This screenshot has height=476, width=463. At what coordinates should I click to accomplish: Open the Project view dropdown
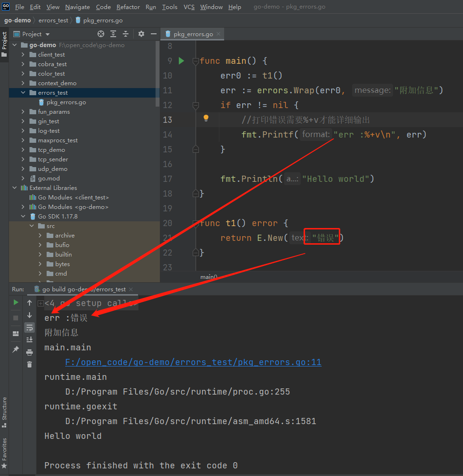click(x=48, y=34)
